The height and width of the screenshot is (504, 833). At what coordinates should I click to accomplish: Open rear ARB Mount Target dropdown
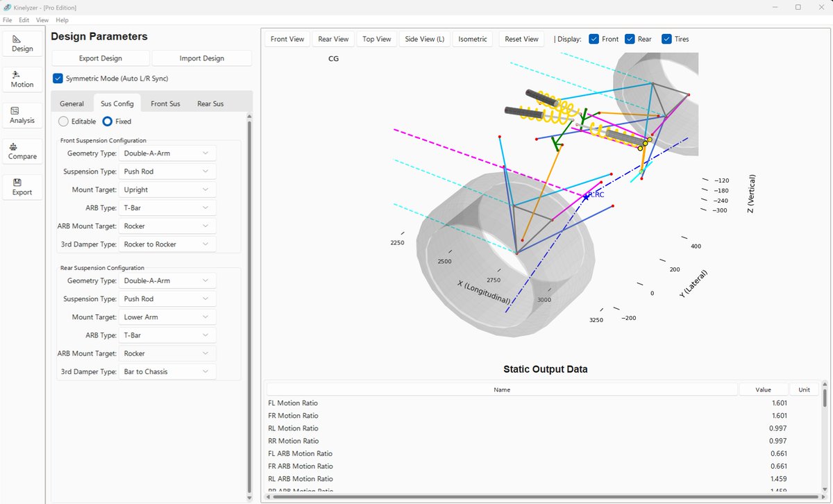pos(167,353)
